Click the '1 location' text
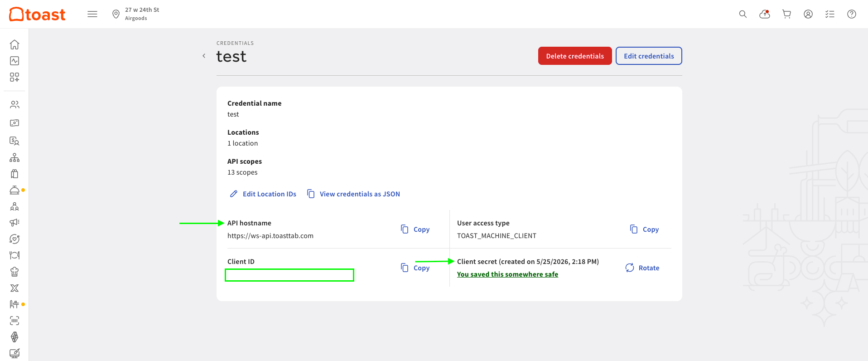Image resolution: width=868 pixels, height=361 pixels. click(x=242, y=143)
